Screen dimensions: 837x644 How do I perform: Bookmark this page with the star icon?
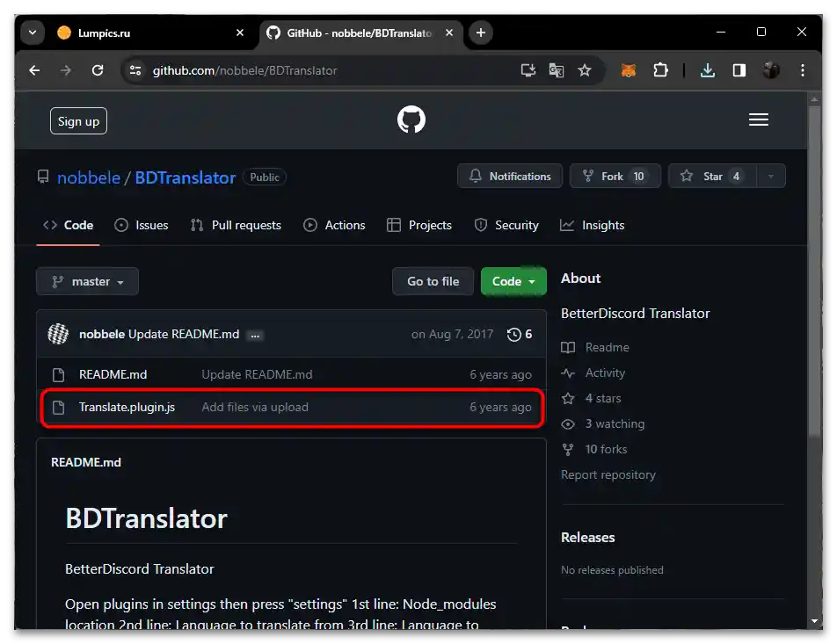coord(585,70)
